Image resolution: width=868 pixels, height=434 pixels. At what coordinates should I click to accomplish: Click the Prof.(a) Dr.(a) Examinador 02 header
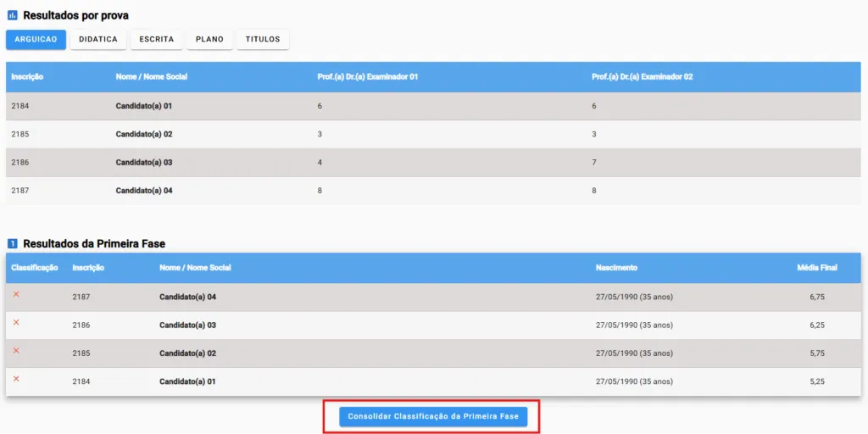click(x=643, y=77)
